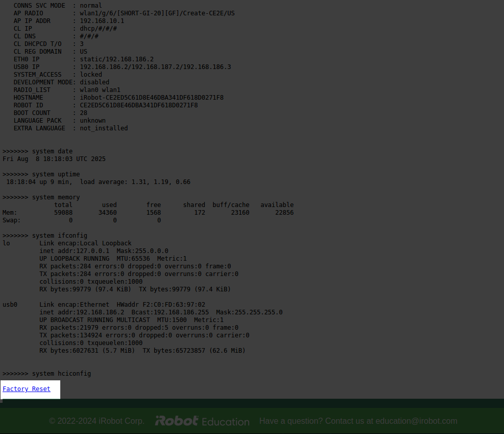Click the DEVELOPMENT MODE value 'disabled'
This screenshot has width=504, height=434.
pos(94,82)
